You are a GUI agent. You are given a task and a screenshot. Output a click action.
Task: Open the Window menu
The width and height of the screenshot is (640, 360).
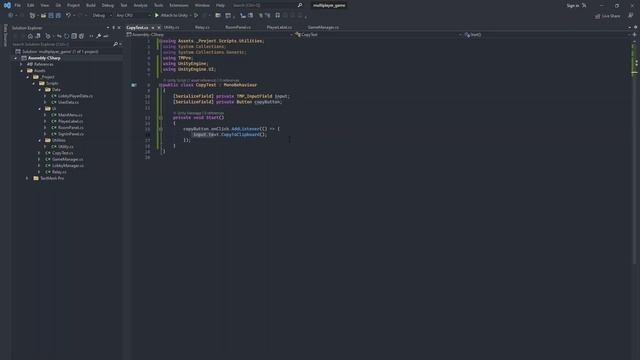tap(202, 5)
